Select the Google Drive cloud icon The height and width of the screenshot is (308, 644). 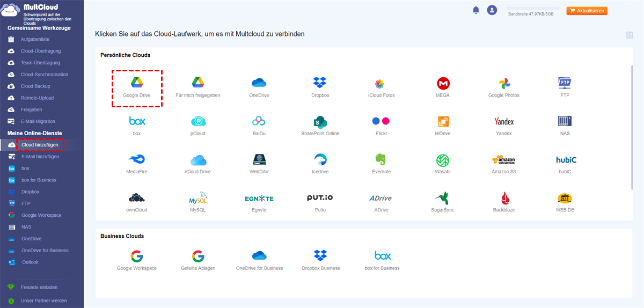(x=137, y=83)
